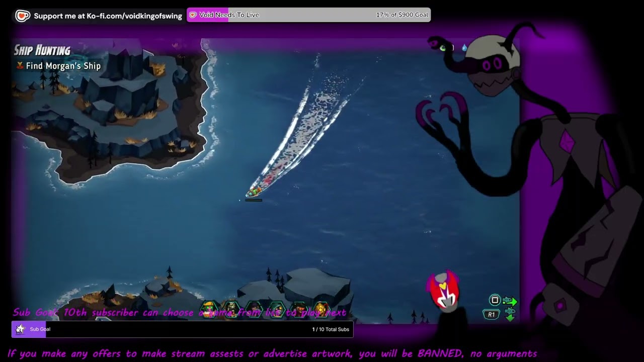
Task: Click the submarine with green right arrow icon
Action: click(510, 301)
